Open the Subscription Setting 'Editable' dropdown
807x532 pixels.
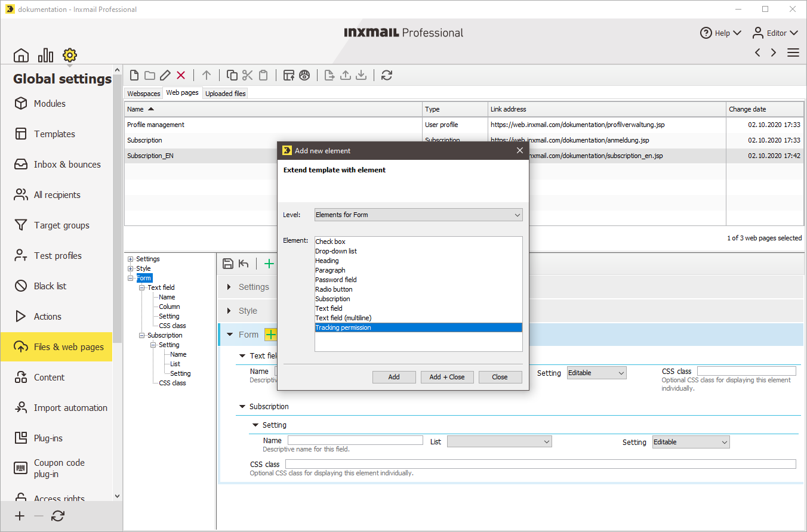[x=691, y=442]
